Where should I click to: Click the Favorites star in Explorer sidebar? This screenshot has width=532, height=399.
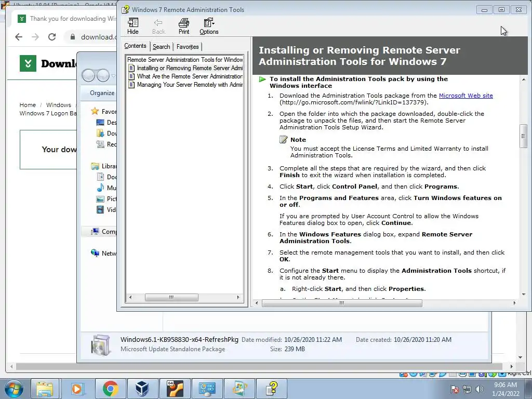(95, 111)
